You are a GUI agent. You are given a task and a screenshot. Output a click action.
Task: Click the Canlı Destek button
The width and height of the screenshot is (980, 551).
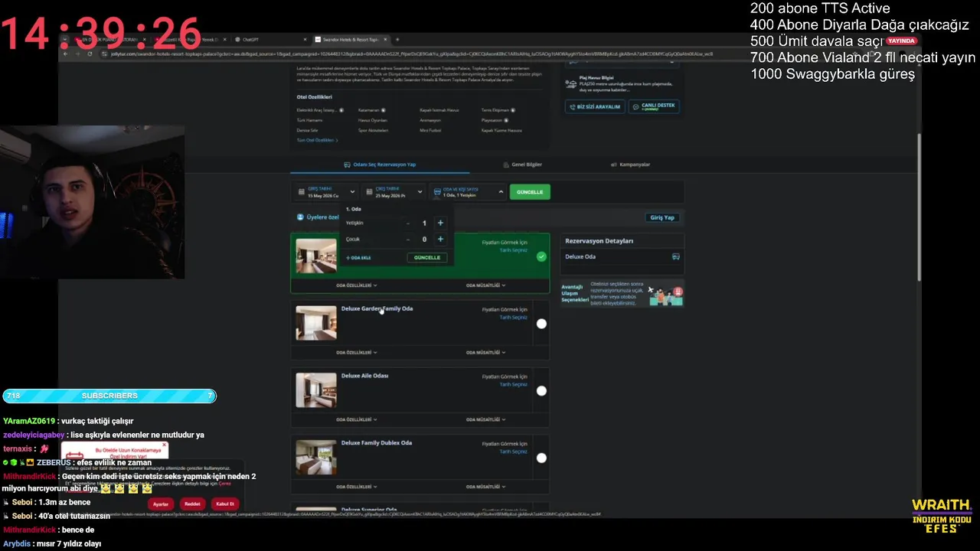point(654,106)
